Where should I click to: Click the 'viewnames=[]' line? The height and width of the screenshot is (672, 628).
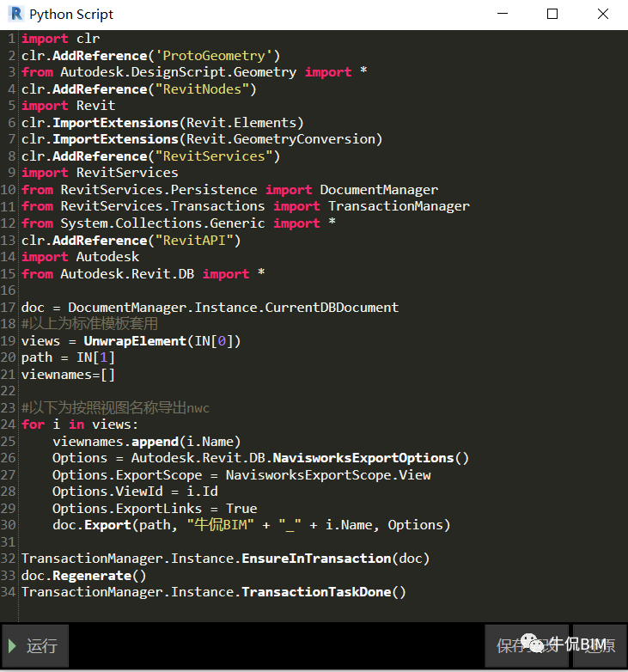(68, 375)
